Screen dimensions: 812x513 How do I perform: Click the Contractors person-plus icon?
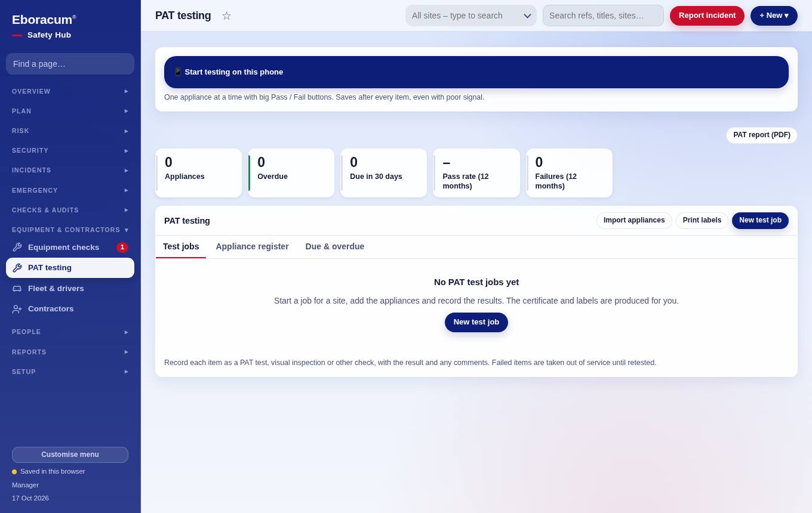17,309
